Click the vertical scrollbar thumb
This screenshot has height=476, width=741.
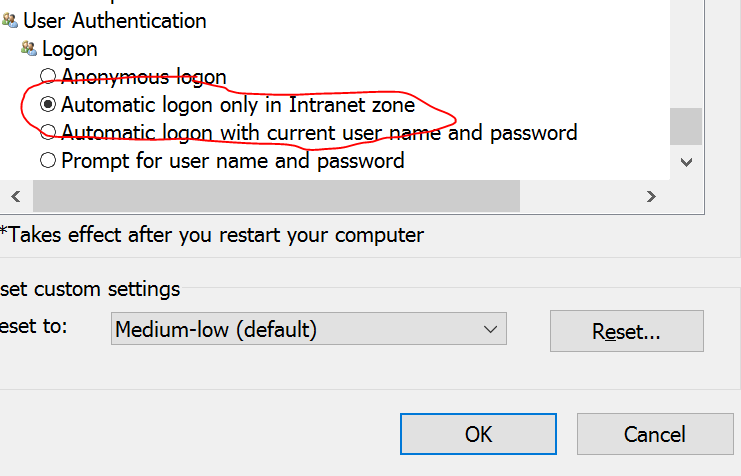[686, 127]
